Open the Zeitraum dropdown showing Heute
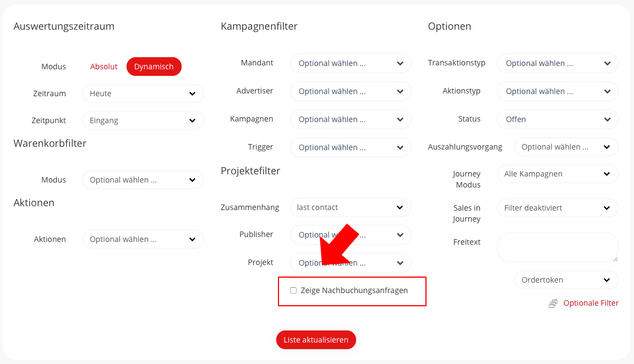The height and width of the screenshot is (364, 634). point(143,93)
